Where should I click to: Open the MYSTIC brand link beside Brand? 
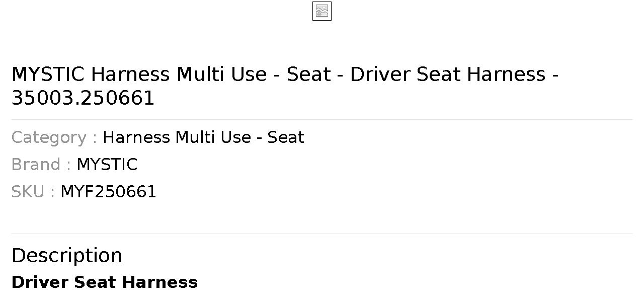pyautogui.click(x=107, y=165)
